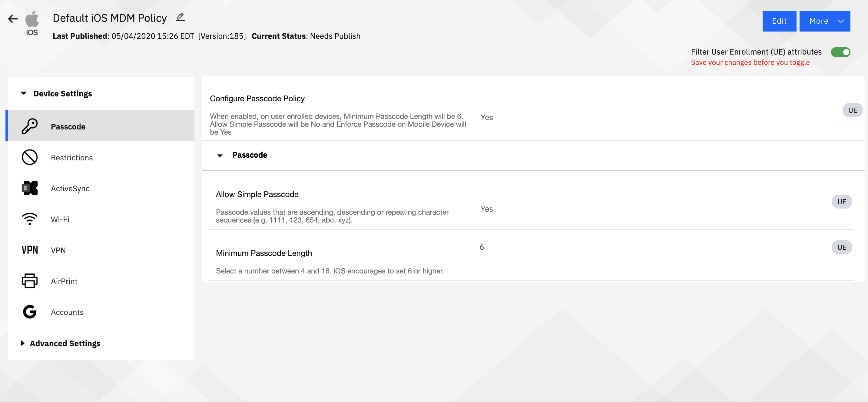Open the More dropdown chevron
868x402 pixels.
pos(841,21)
